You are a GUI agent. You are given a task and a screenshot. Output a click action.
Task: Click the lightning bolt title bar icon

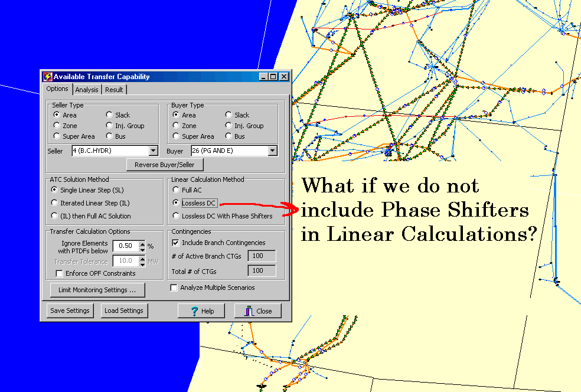pyautogui.click(x=48, y=77)
